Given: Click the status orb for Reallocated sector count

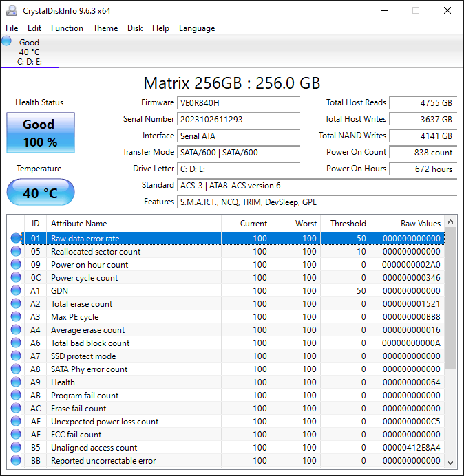Looking at the screenshot, I should 16,252.
